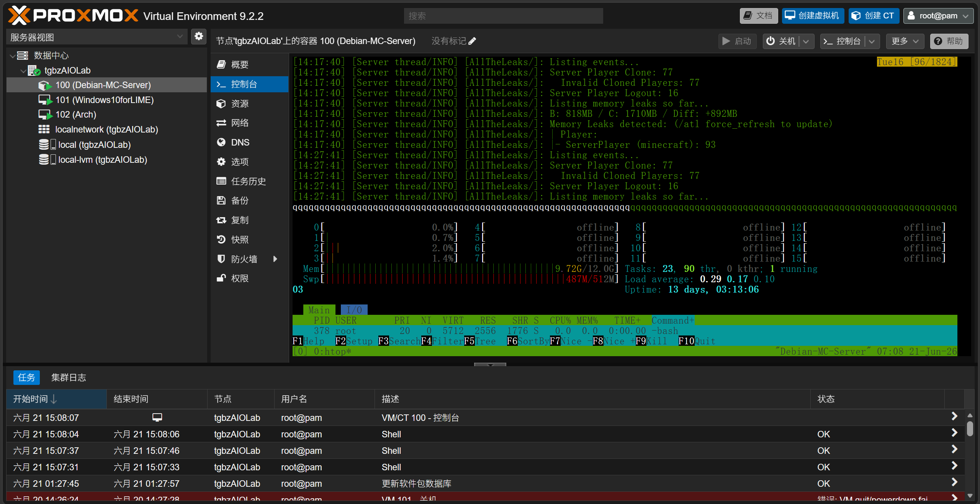
Task: Click htop's I/O tab in the console
Action: [x=354, y=310]
